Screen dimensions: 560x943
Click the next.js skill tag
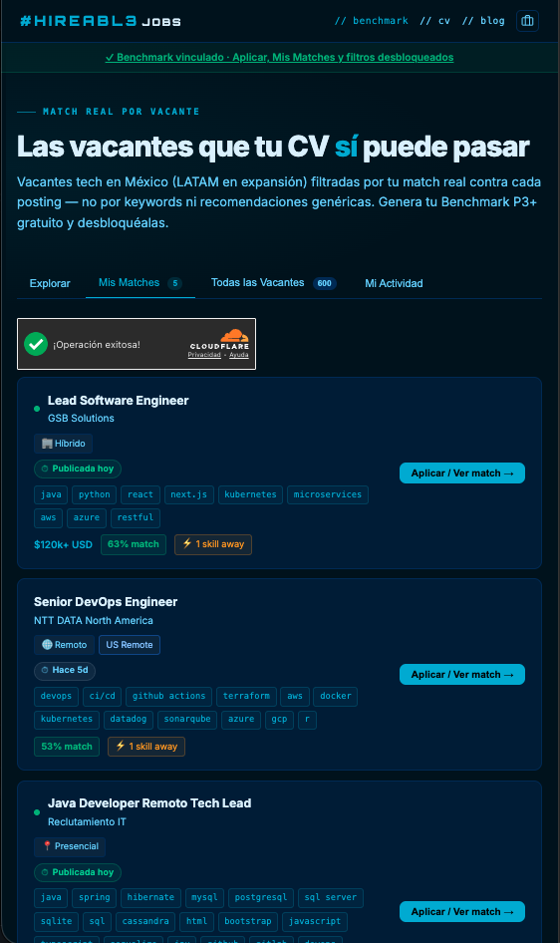(x=188, y=495)
